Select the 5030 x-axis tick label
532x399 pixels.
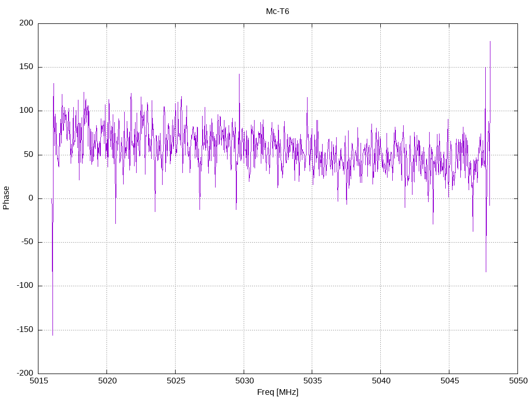(x=244, y=381)
